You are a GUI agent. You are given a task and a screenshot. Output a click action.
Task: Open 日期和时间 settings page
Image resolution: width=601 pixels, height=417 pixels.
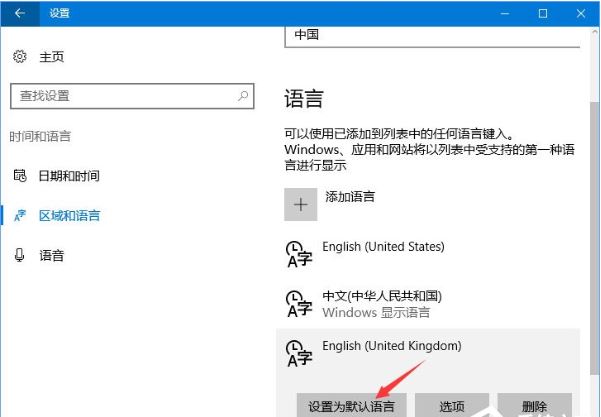point(69,176)
